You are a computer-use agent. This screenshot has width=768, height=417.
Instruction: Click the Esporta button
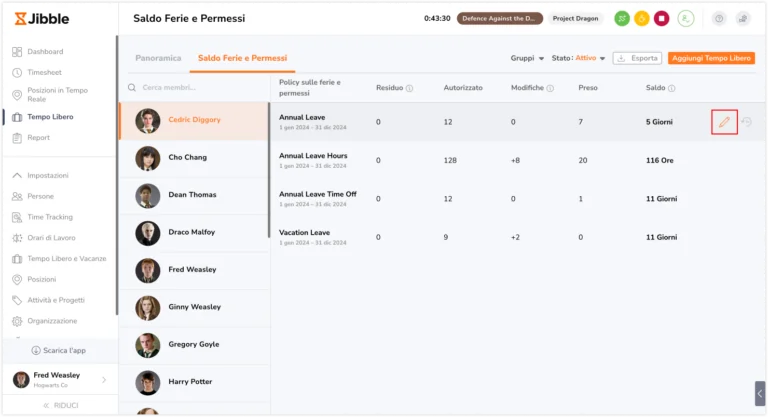click(x=637, y=58)
